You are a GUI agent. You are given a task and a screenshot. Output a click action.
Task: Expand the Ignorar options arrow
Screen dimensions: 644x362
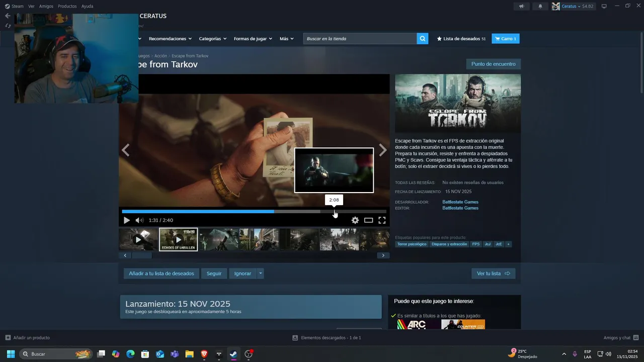point(260,274)
